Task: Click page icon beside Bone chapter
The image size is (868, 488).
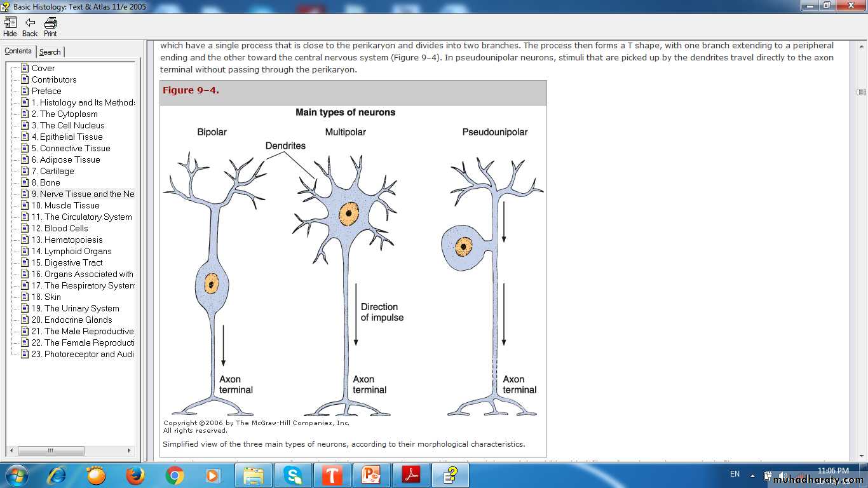Action: click(x=25, y=182)
